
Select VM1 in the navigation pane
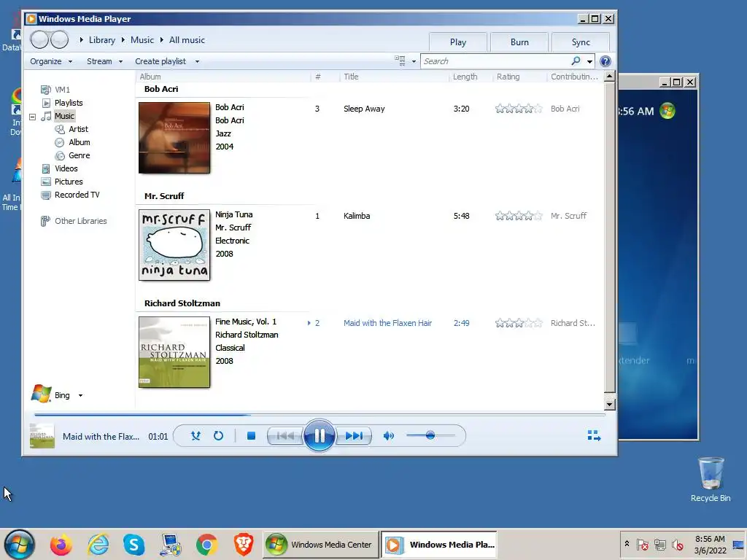point(62,90)
